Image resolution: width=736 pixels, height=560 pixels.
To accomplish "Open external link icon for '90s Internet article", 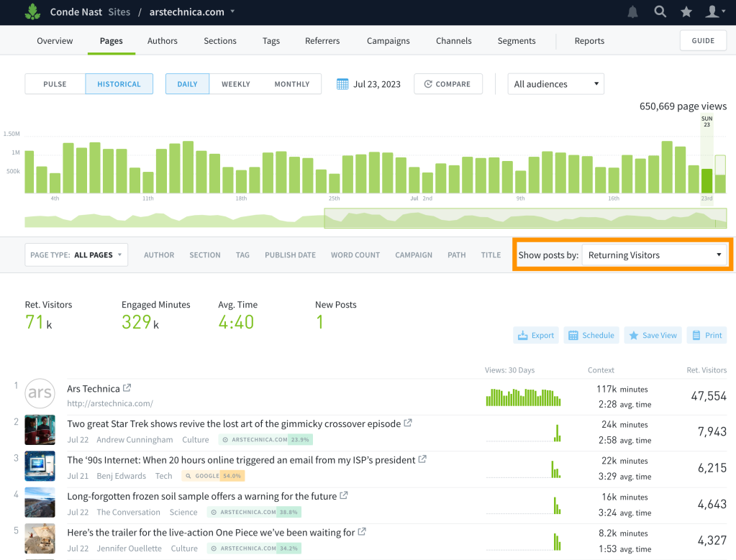I will click(422, 459).
